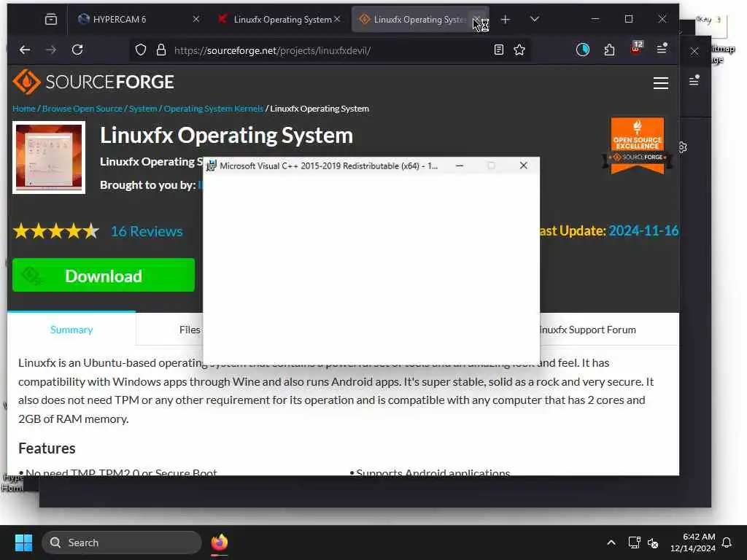Minimize the Visual C++ Redistributable window
Image resolution: width=747 pixels, height=560 pixels.
pos(460,166)
